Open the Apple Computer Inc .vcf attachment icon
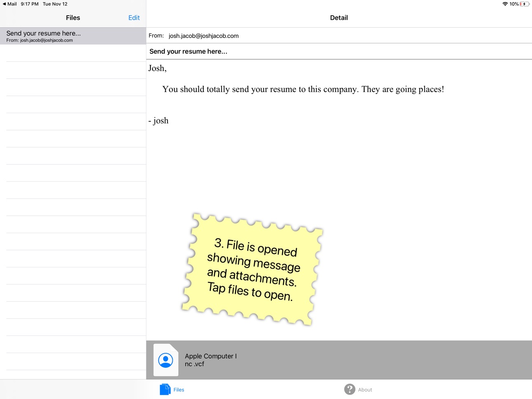 pyautogui.click(x=166, y=360)
